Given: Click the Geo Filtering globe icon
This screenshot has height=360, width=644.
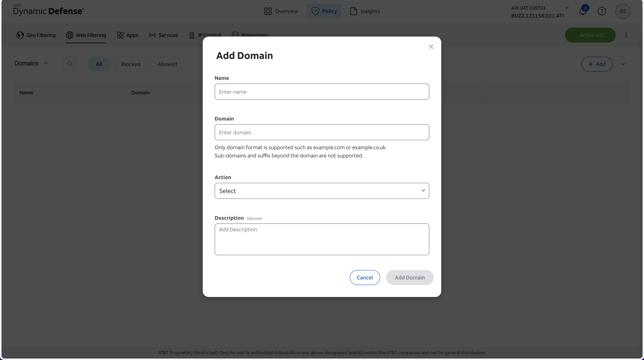Looking at the screenshot, I should click(20, 35).
